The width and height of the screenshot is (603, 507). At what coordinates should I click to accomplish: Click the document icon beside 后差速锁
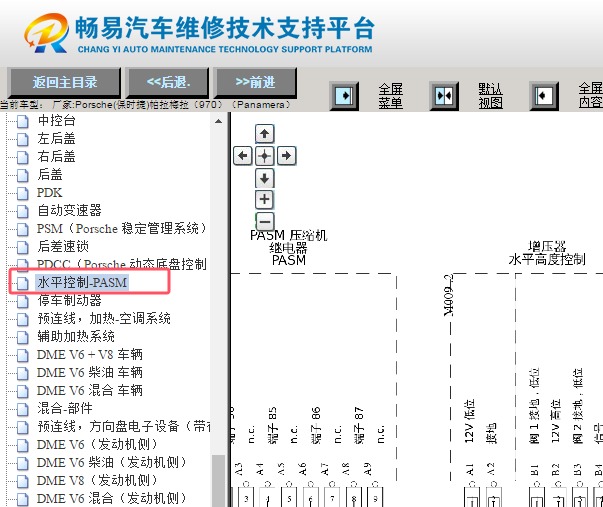click(23, 247)
